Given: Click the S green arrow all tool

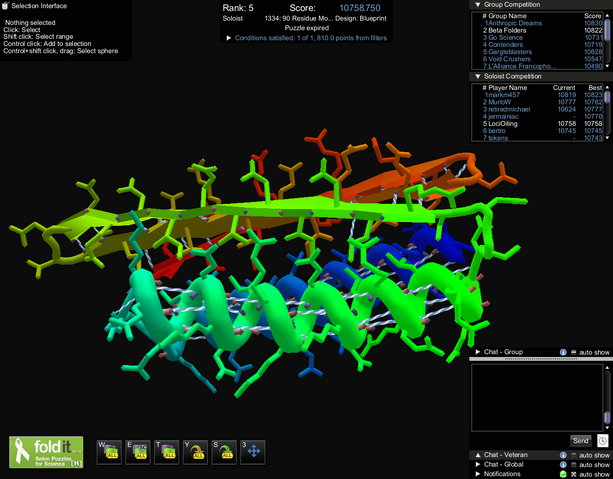Looking at the screenshot, I should click(224, 452).
